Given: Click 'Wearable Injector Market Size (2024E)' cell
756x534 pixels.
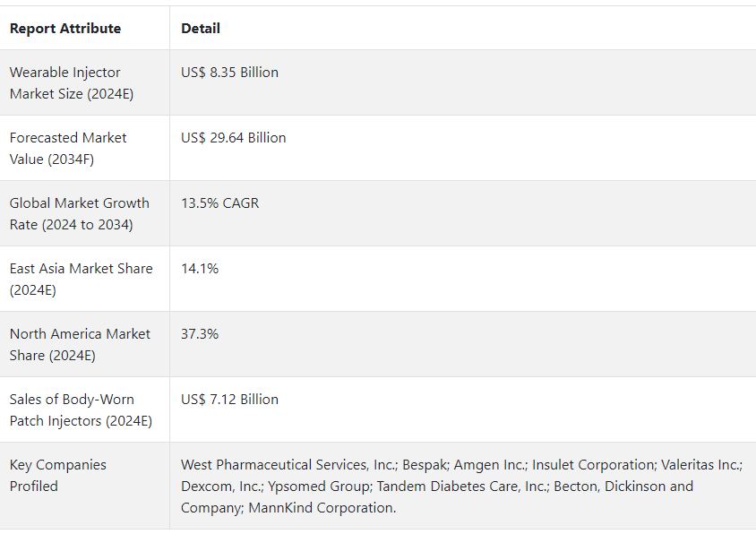Looking at the screenshot, I should click(x=72, y=83).
